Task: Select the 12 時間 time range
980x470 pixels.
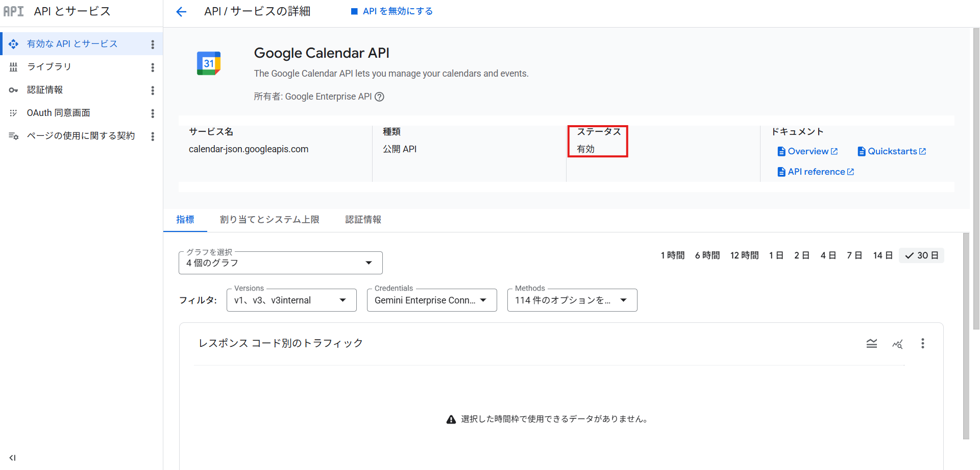Action: [745, 255]
